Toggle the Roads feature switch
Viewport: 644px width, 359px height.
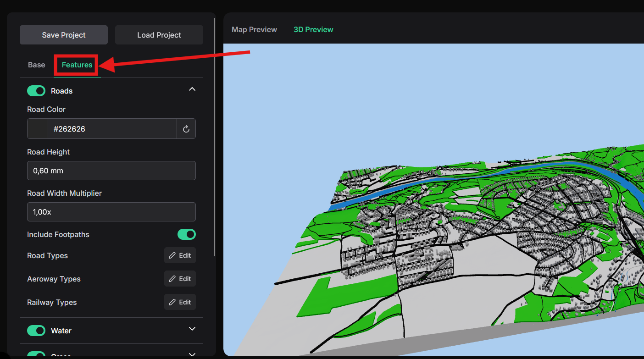36,91
